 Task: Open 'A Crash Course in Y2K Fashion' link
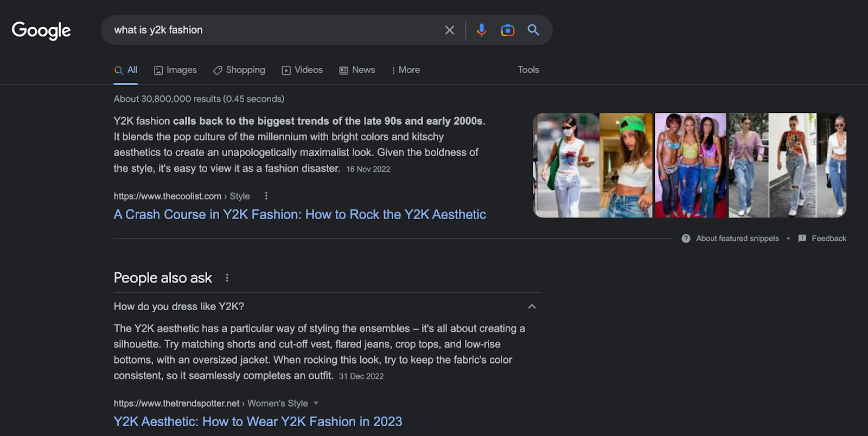299,215
